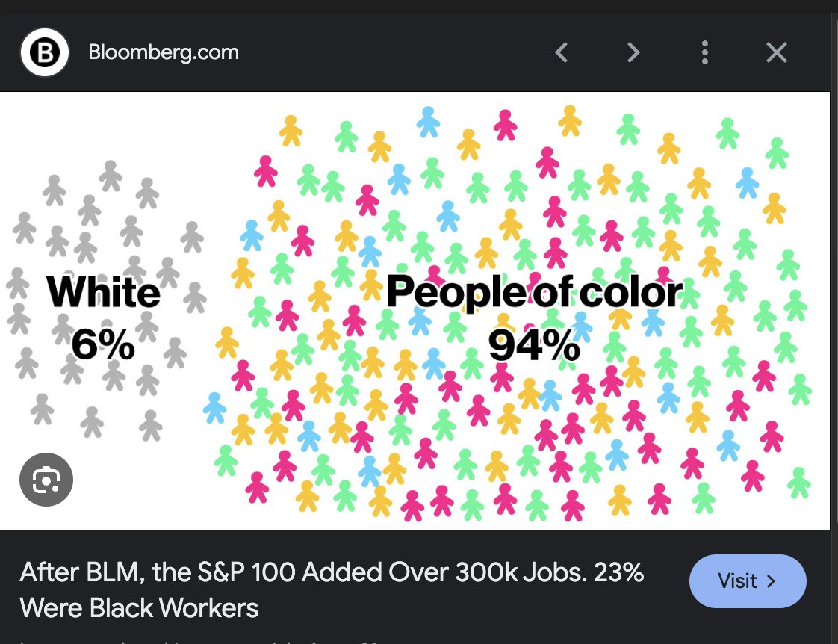Click the 'People of color' chart label

[533, 292]
